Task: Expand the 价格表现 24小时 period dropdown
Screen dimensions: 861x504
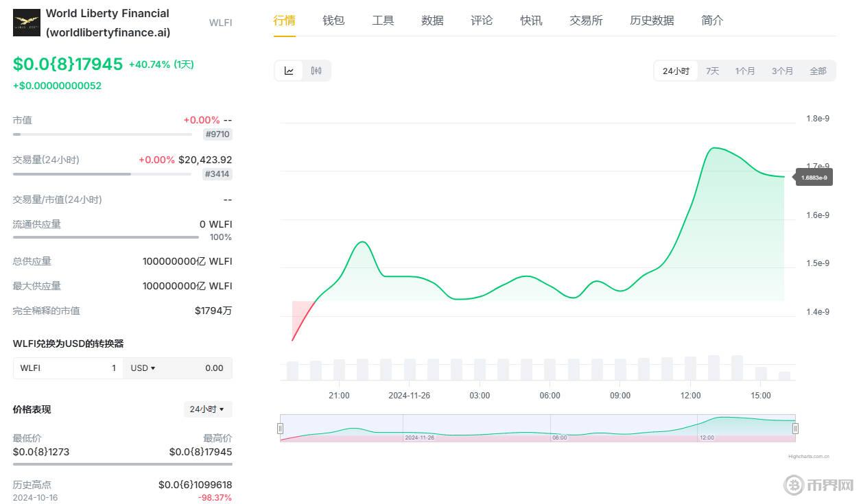Action: coord(207,409)
